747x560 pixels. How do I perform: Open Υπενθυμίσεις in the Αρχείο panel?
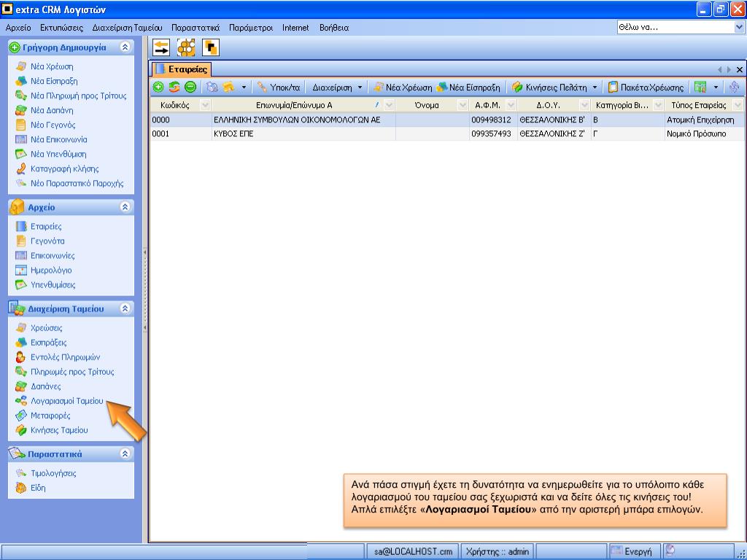pos(53,285)
